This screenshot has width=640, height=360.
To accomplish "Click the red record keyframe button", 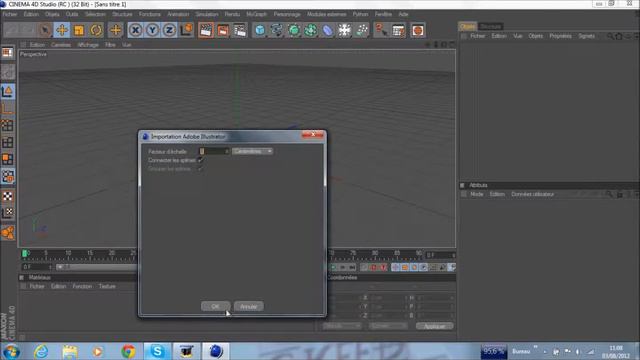I will [x=373, y=267].
